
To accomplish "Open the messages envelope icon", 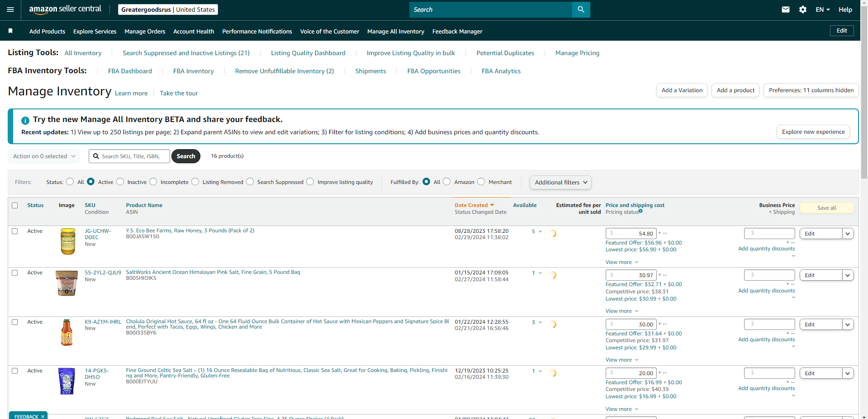I will [x=786, y=9].
